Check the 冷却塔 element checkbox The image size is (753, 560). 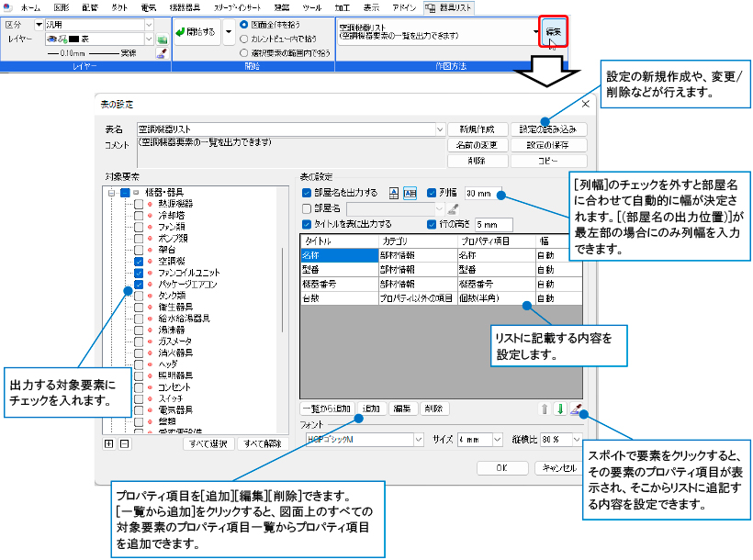pyautogui.click(x=139, y=216)
